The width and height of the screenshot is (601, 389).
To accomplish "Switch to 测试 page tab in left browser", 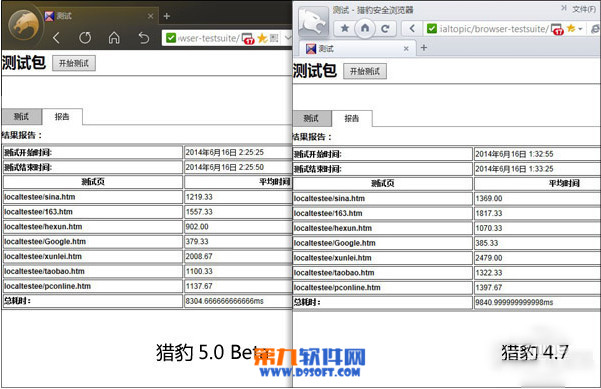I will (x=21, y=117).
